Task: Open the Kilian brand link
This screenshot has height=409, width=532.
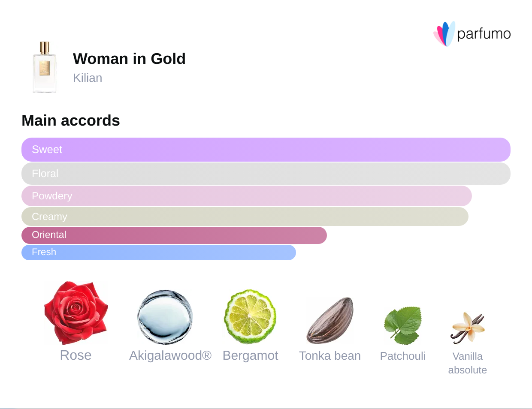Action: tap(88, 78)
